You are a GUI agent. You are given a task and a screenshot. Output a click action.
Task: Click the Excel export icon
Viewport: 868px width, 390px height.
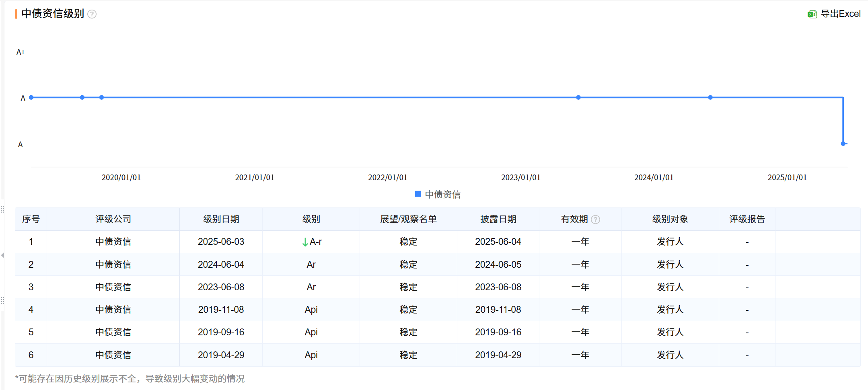pyautogui.click(x=812, y=14)
